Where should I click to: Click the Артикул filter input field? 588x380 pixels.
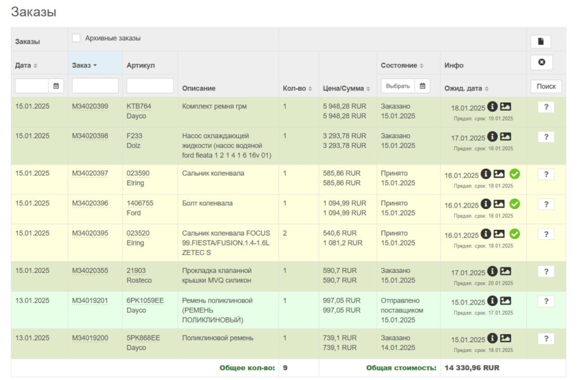(x=150, y=86)
